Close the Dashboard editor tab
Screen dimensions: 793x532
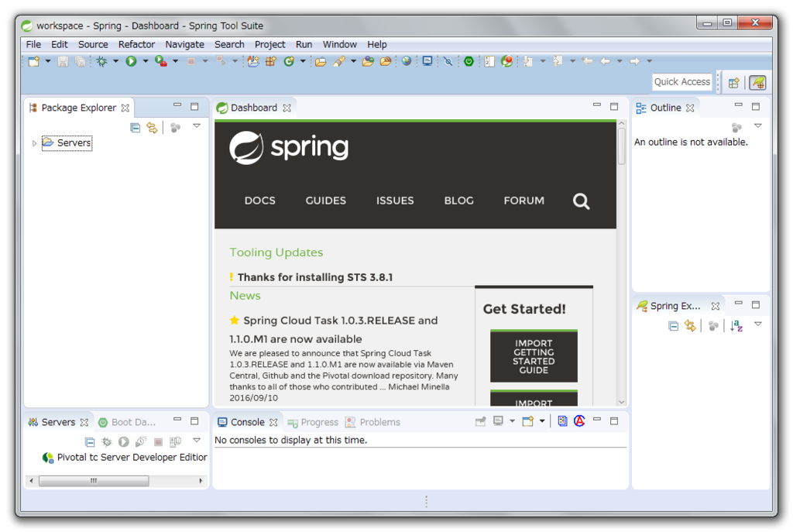[x=287, y=108]
